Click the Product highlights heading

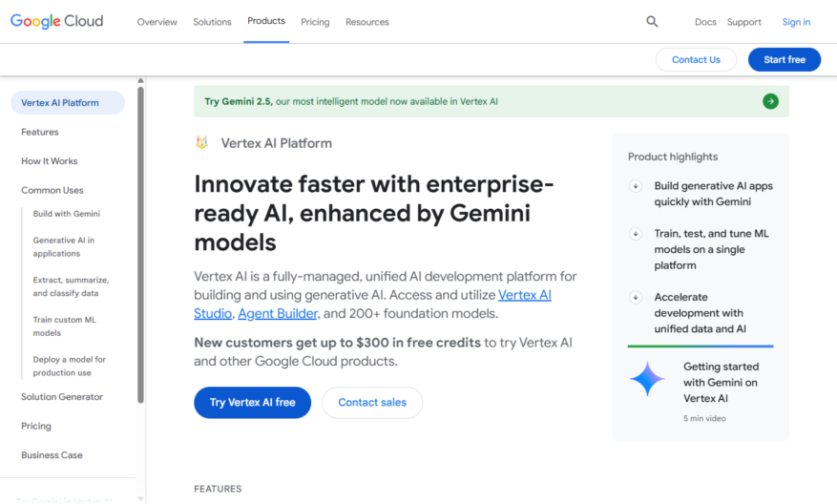click(x=673, y=157)
